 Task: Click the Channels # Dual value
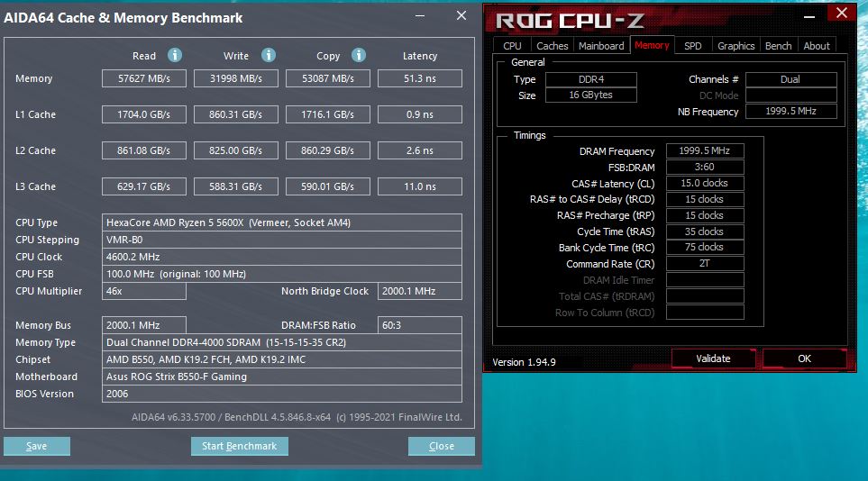pyautogui.click(x=790, y=79)
